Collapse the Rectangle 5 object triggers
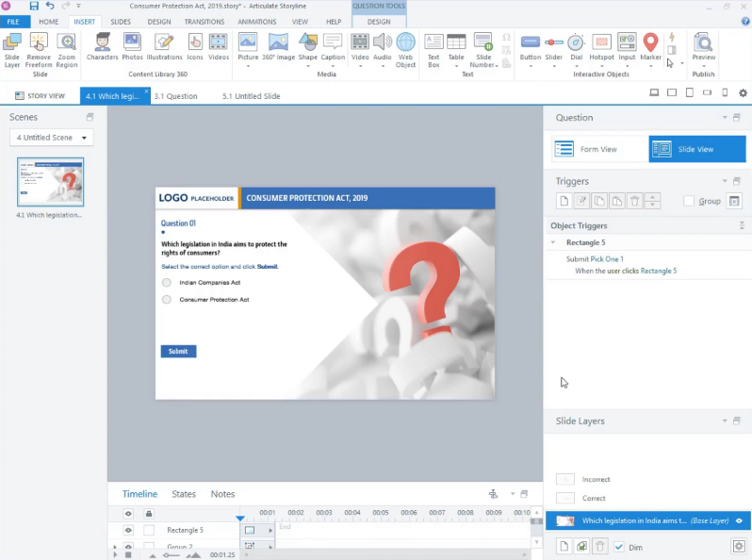This screenshot has width=752, height=560. point(553,242)
